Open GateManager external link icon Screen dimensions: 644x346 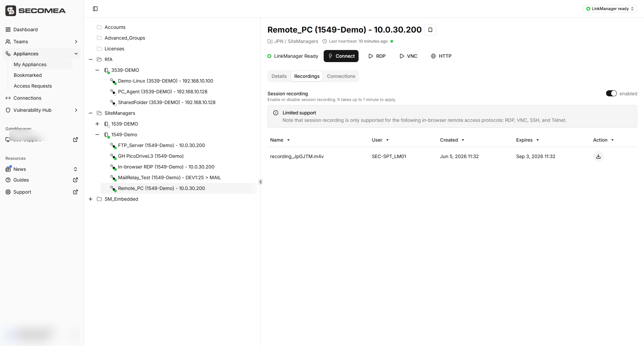click(75, 140)
